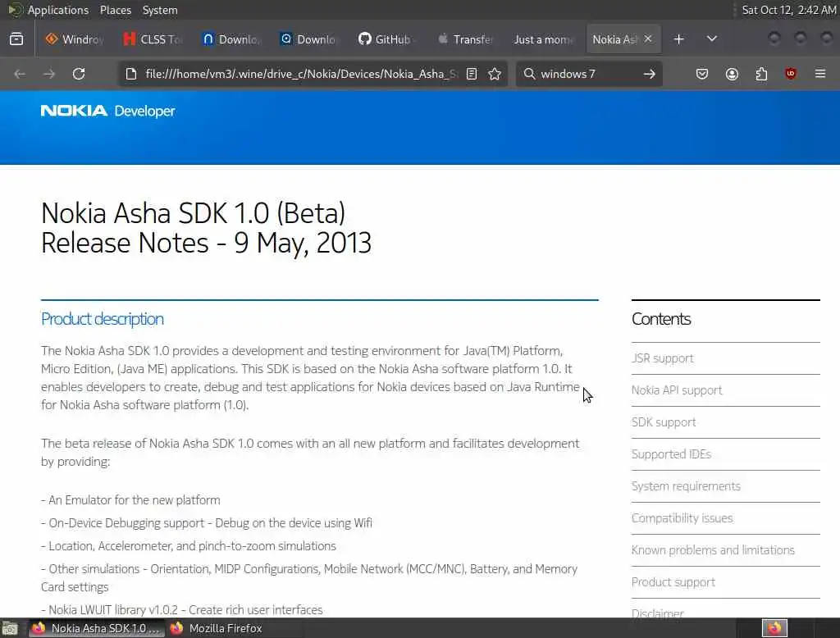Switch to the first Downlo tab

point(232,39)
